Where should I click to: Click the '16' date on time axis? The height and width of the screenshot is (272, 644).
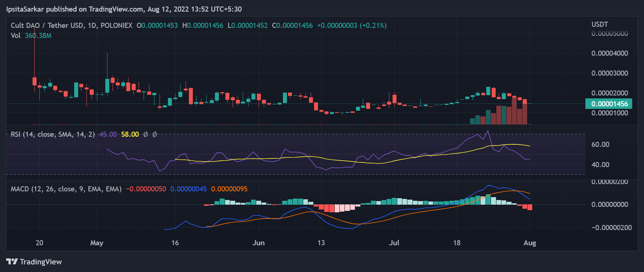point(175,243)
